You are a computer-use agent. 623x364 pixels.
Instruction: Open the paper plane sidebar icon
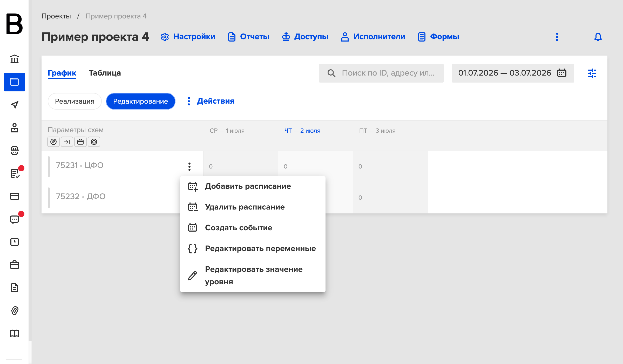tap(15, 105)
